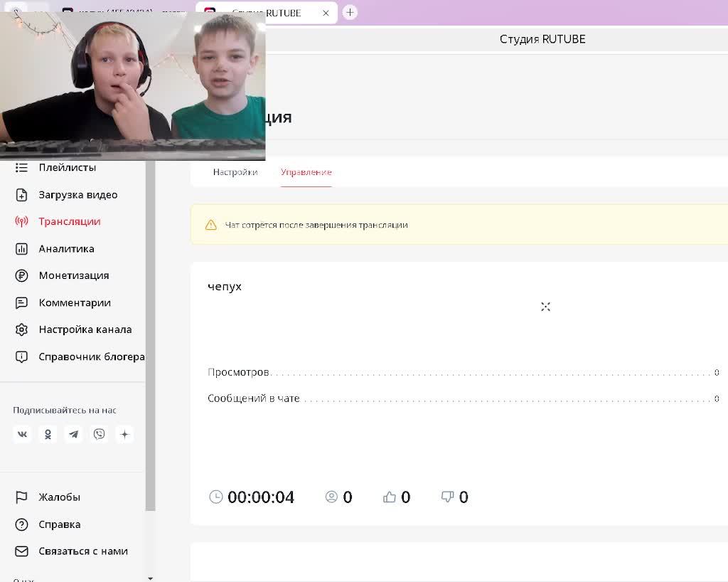
Task: Open Монетизация in the sidebar
Action: click(74, 275)
